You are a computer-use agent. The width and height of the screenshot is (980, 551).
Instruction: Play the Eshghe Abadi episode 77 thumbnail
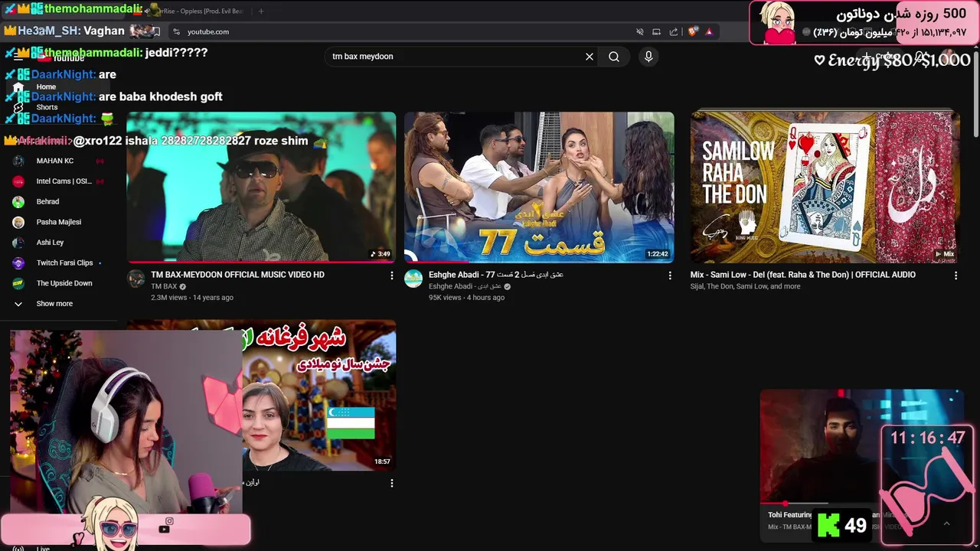539,187
